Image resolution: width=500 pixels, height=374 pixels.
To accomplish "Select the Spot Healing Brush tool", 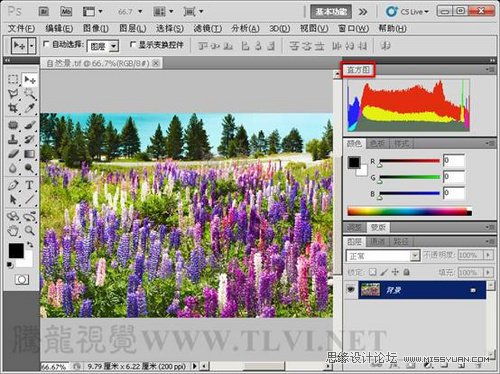I will (x=13, y=125).
